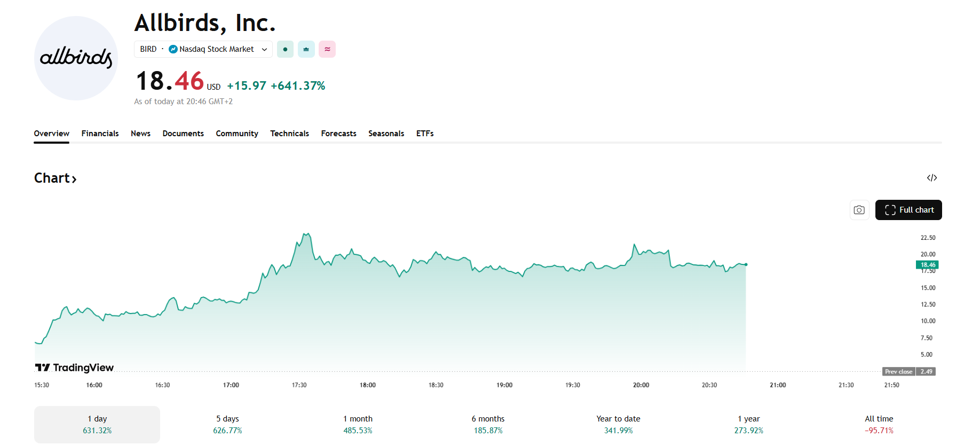The height and width of the screenshot is (445, 980).
Task: Switch to the Technicals tab
Action: point(289,134)
